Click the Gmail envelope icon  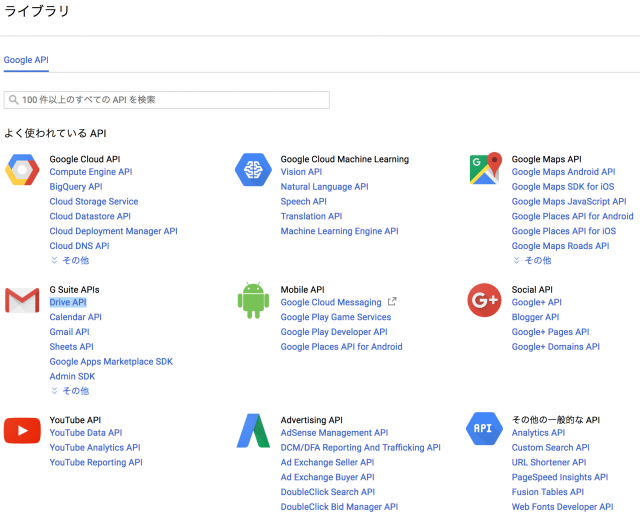(x=22, y=300)
